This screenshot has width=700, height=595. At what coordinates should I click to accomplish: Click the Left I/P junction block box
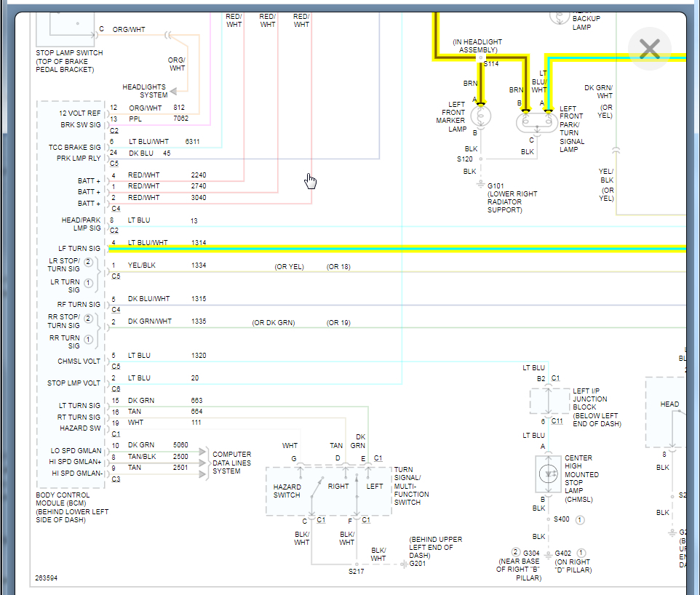point(549,401)
